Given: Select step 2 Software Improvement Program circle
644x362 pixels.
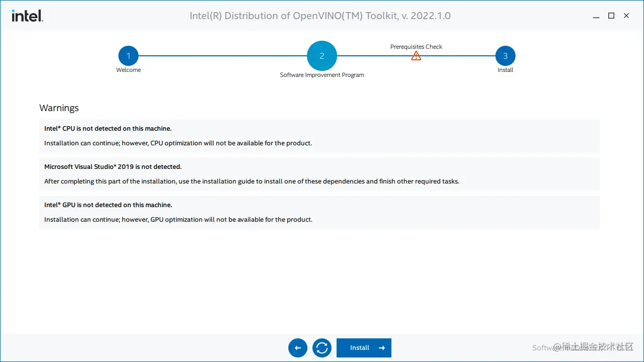Looking at the screenshot, I should point(322,56).
